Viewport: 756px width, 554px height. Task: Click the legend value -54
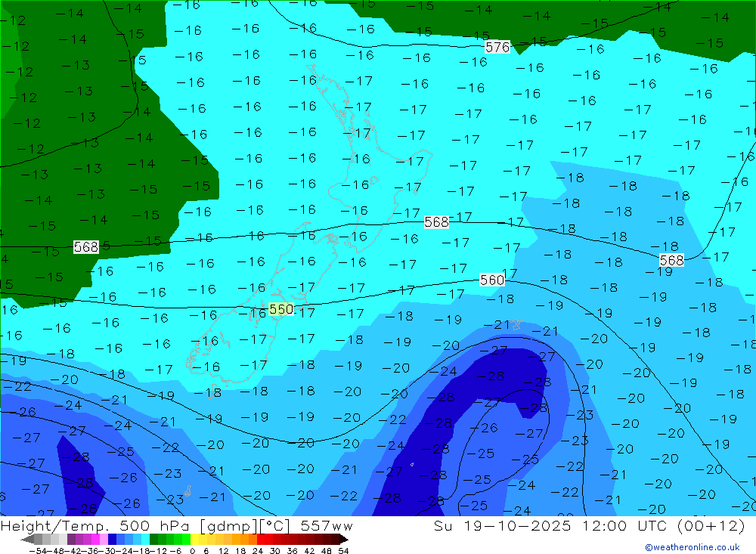[38, 551]
